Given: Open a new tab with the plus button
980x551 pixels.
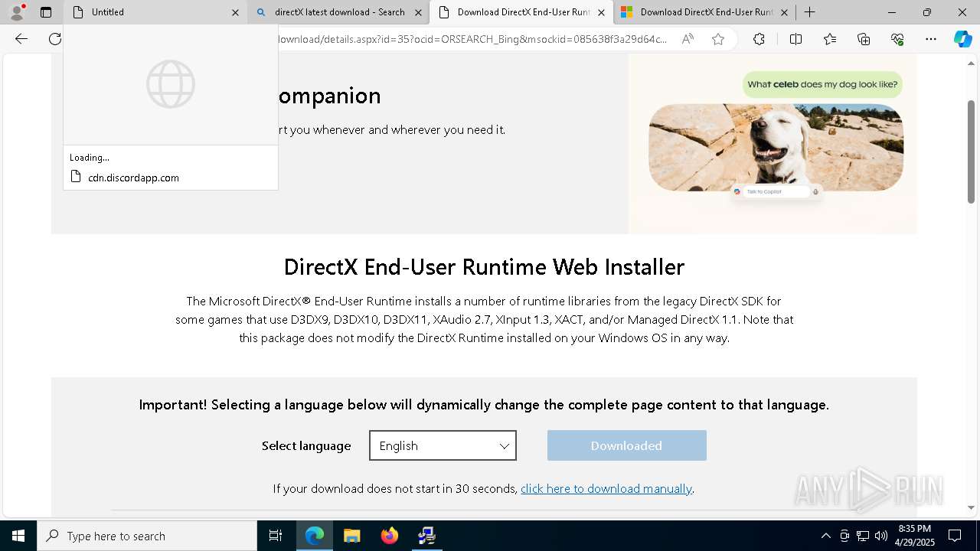Looking at the screenshot, I should pyautogui.click(x=809, y=12).
